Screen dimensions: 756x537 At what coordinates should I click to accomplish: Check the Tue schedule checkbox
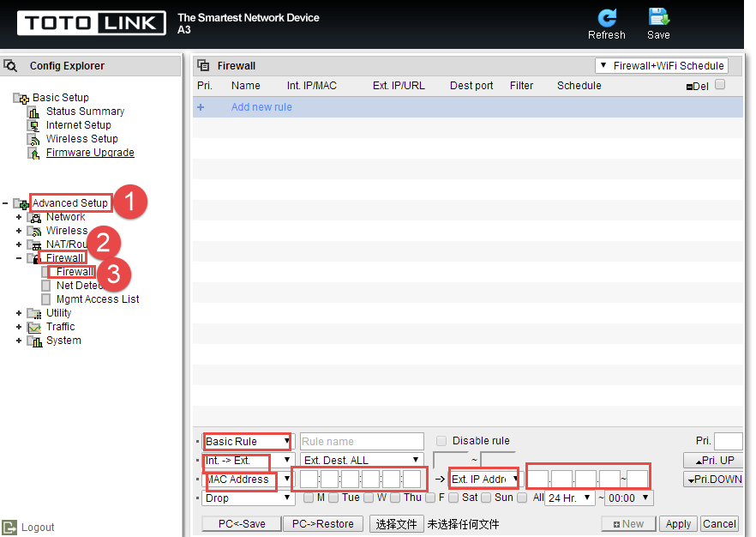(333, 498)
